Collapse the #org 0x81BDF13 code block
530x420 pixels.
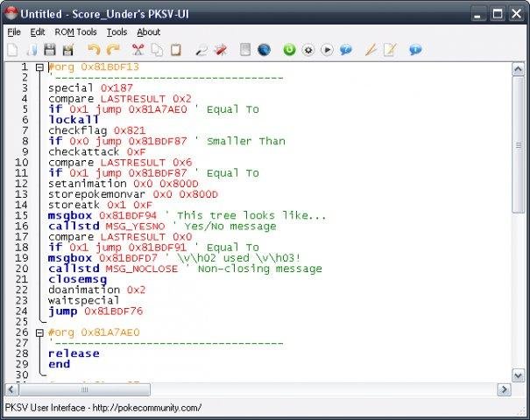coord(40,67)
